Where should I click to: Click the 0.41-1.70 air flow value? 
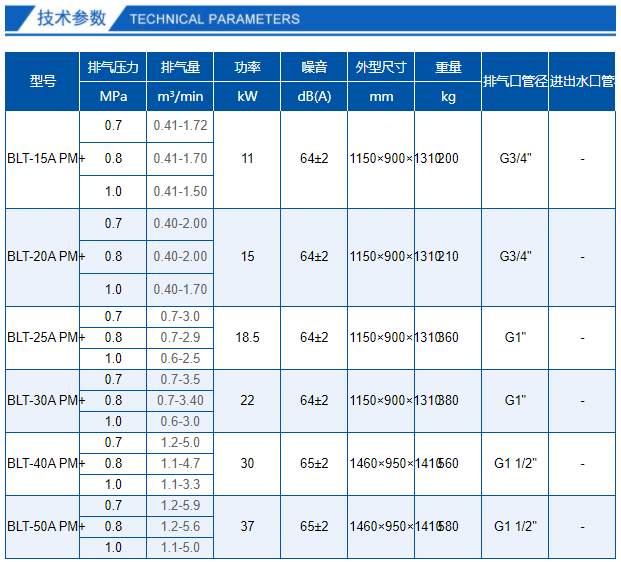pyautogui.click(x=180, y=159)
